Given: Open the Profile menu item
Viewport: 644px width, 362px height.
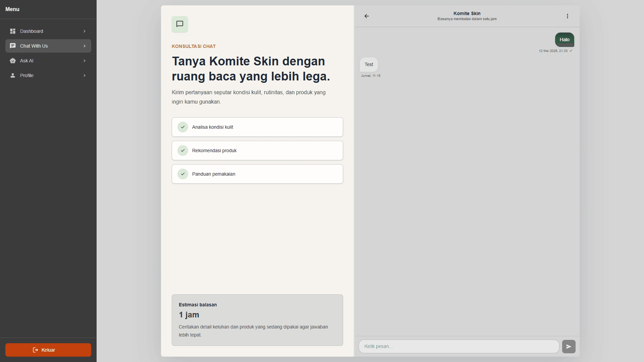Looking at the screenshot, I should pyautogui.click(x=48, y=75).
